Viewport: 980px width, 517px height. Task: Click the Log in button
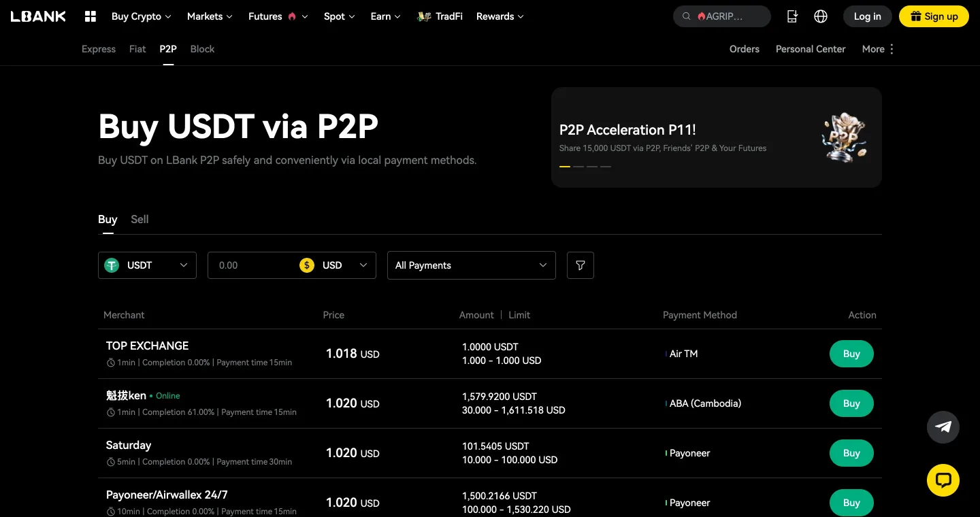coord(868,16)
